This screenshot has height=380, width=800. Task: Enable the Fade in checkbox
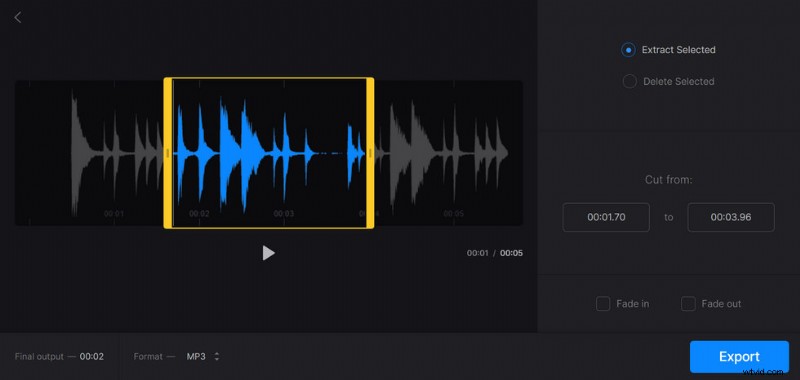click(603, 304)
